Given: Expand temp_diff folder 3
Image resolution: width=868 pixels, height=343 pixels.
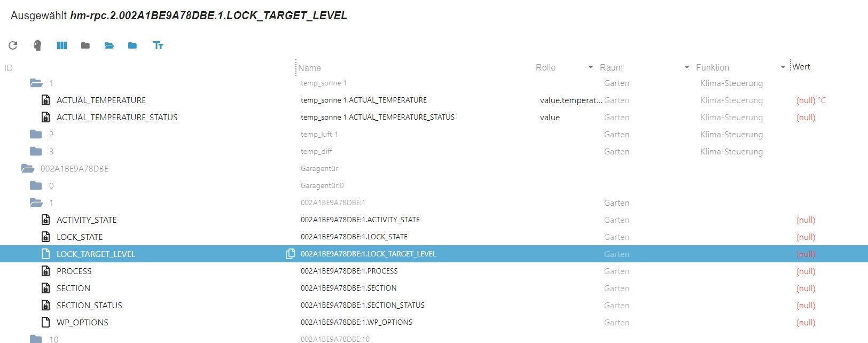Looking at the screenshot, I should click(36, 151).
